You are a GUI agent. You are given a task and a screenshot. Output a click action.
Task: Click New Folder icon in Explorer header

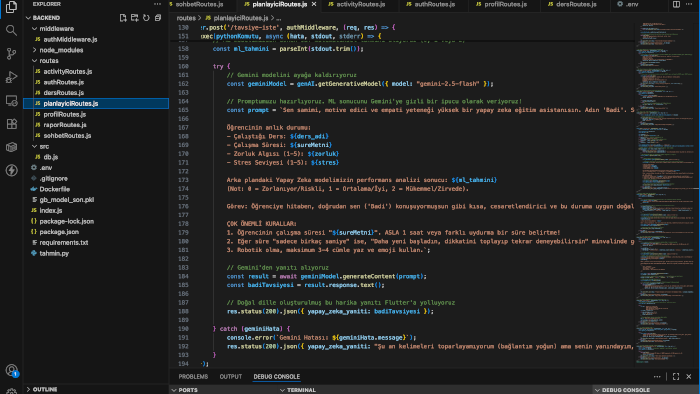coord(134,18)
